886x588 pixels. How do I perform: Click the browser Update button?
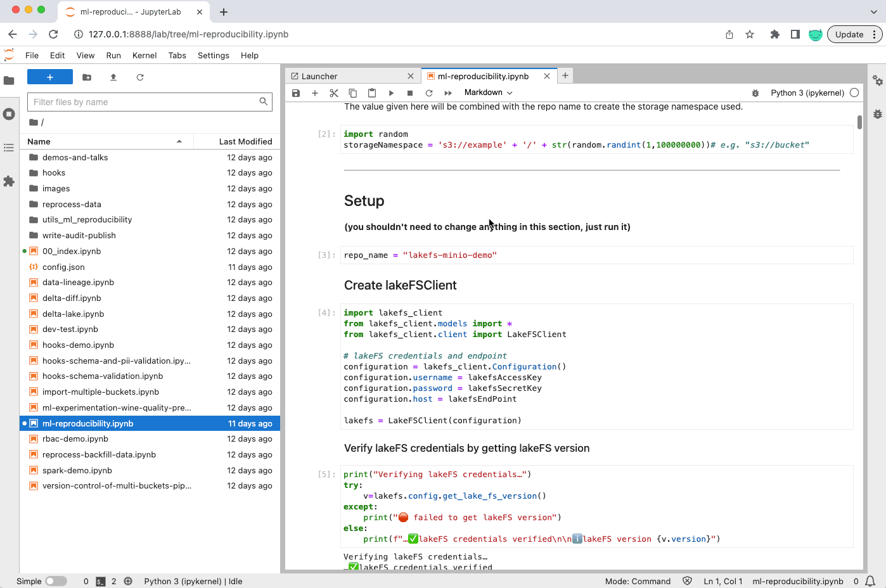coord(854,34)
